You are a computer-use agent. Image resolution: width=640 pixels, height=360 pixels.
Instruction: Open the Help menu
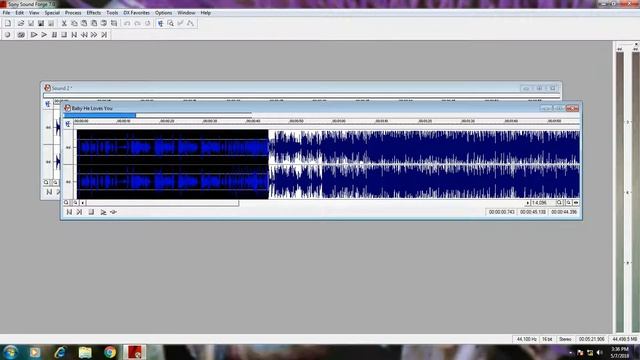pyautogui.click(x=205, y=13)
